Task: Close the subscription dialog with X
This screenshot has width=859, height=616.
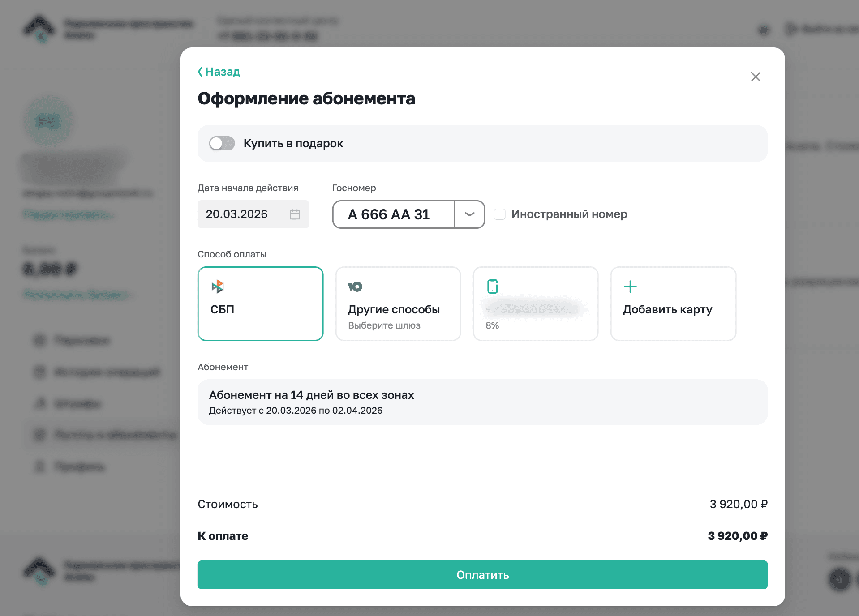Action: pyautogui.click(x=756, y=77)
